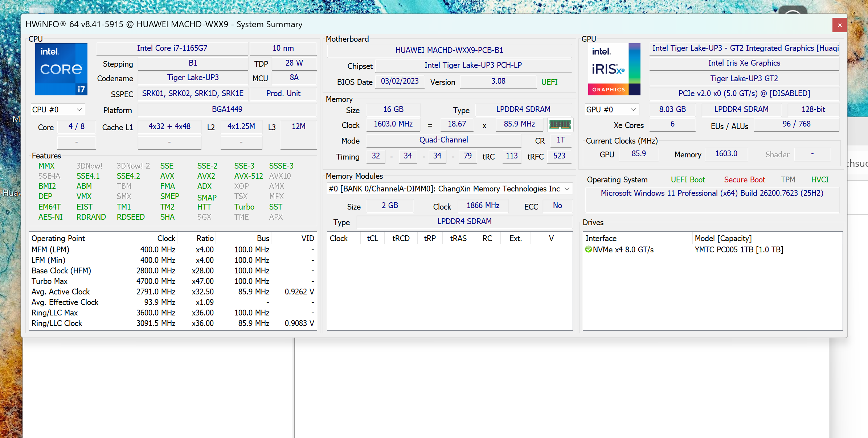Click the L2 cache value 4x1.25M

pyautogui.click(x=241, y=127)
